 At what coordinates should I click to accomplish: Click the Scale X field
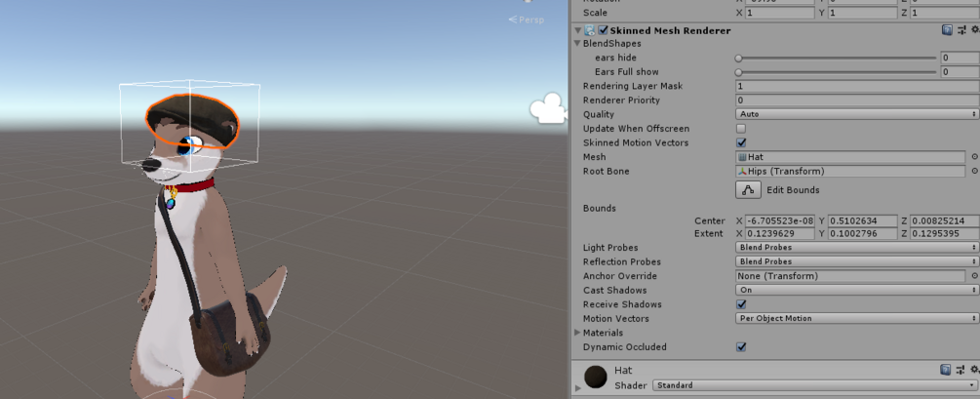(x=780, y=13)
